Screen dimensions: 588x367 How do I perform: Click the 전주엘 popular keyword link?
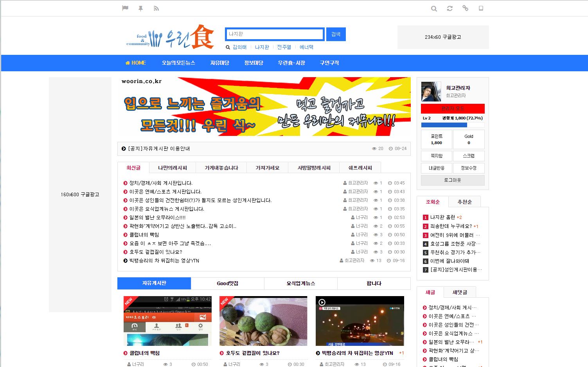(x=284, y=47)
